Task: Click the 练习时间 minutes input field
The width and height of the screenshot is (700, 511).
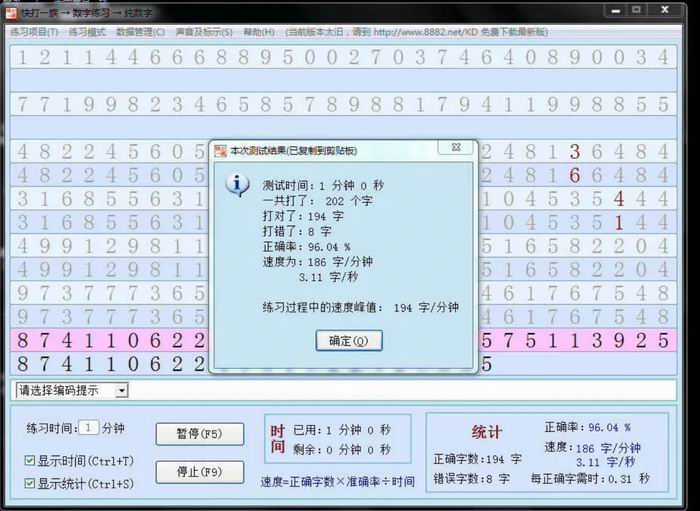Action: pos(88,428)
